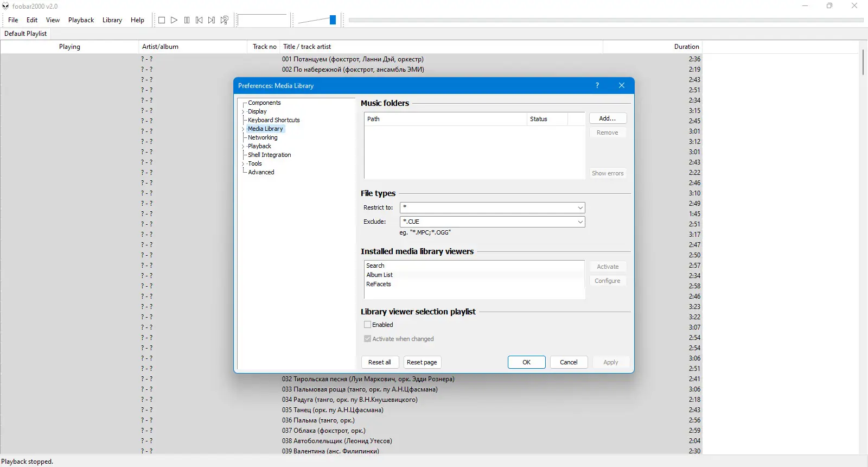This screenshot has height=467, width=868.
Task: Expand the Playback node in the preferences tree
Action: click(243, 147)
